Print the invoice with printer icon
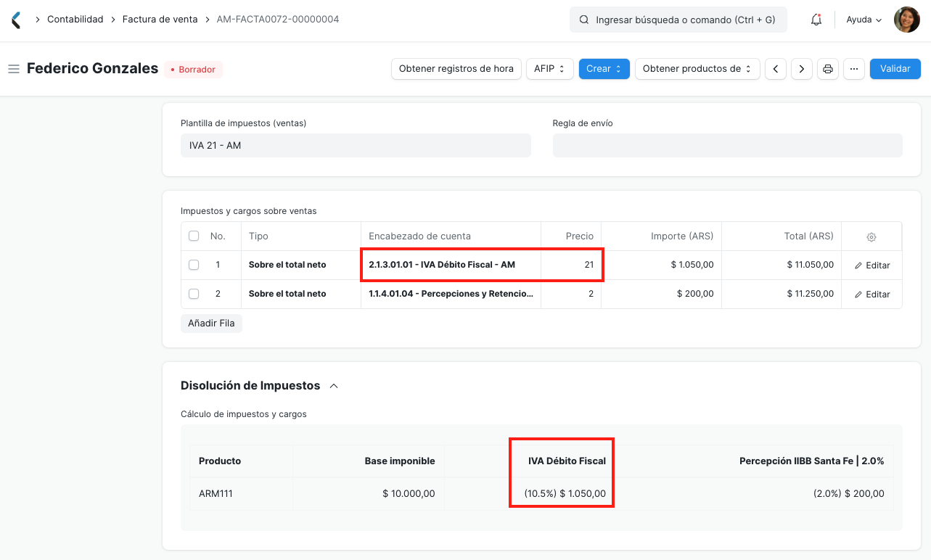 828,69
